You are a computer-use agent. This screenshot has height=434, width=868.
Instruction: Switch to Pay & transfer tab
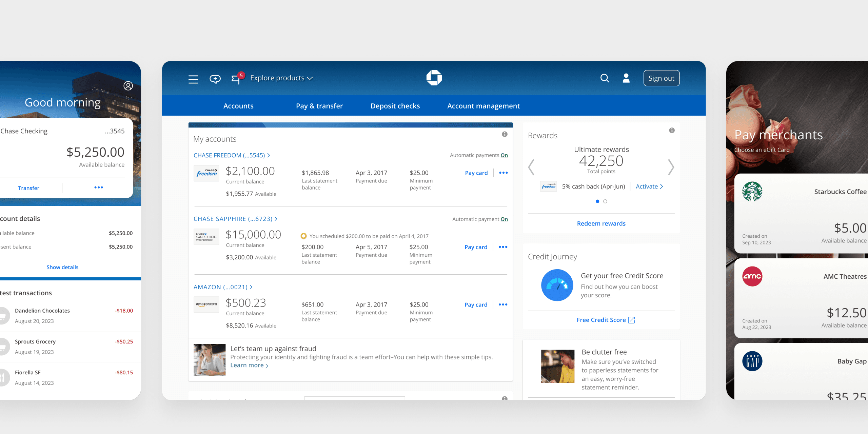point(319,106)
